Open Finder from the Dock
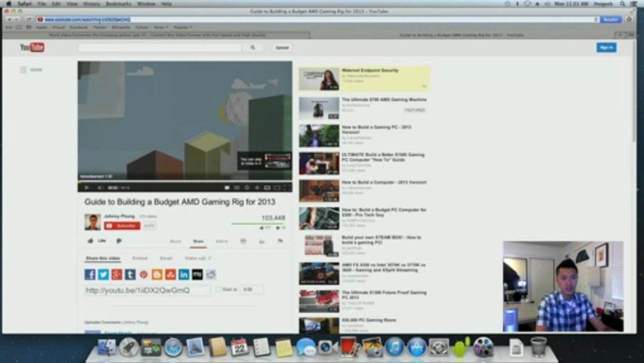This screenshot has height=363, width=644. coord(106,347)
